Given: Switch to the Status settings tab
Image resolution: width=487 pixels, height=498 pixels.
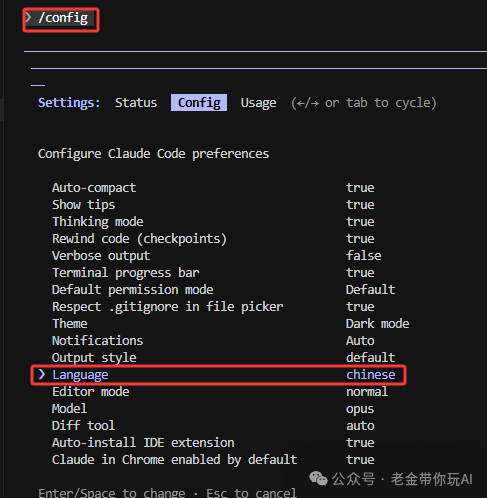Looking at the screenshot, I should (x=136, y=103).
